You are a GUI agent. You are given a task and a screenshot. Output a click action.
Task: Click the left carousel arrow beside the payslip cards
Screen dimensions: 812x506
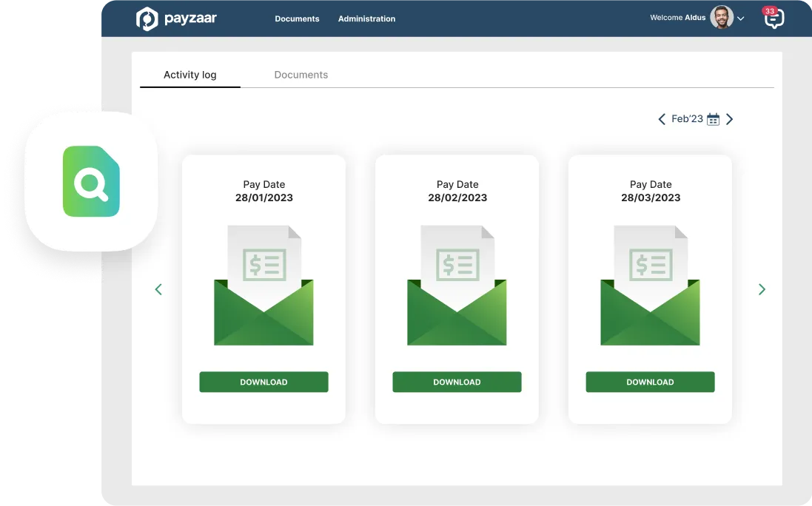pyautogui.click(x=158, y=289)
